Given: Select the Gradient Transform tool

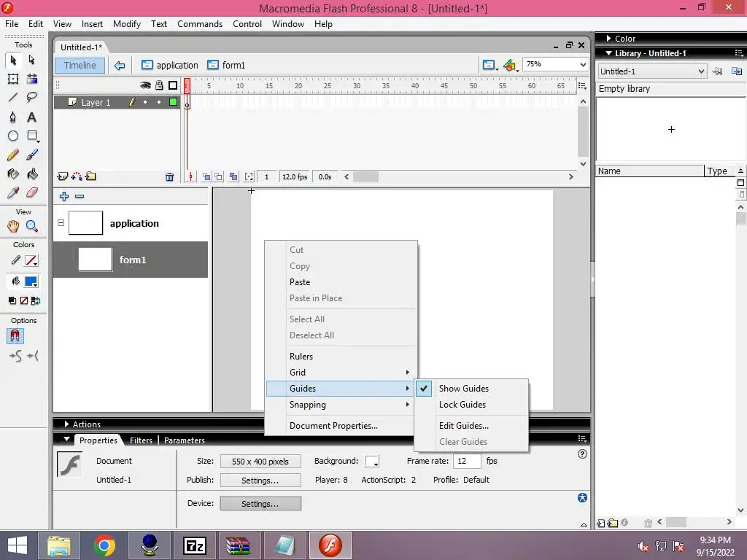Looking at the screenshot, I should 32,79.
